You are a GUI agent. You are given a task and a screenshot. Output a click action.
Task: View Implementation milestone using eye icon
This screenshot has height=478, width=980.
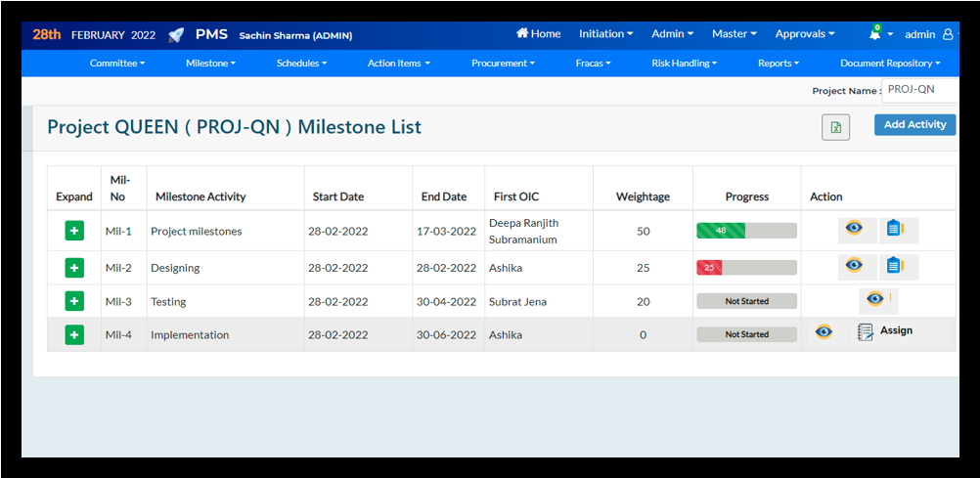click(x=824, y=332)
